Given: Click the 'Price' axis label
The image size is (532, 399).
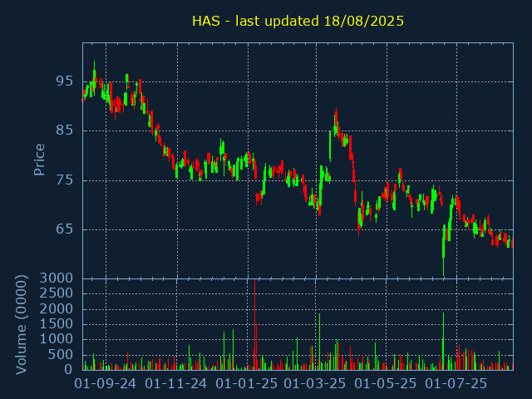Looking at the screenshot, I should point(39,160).
